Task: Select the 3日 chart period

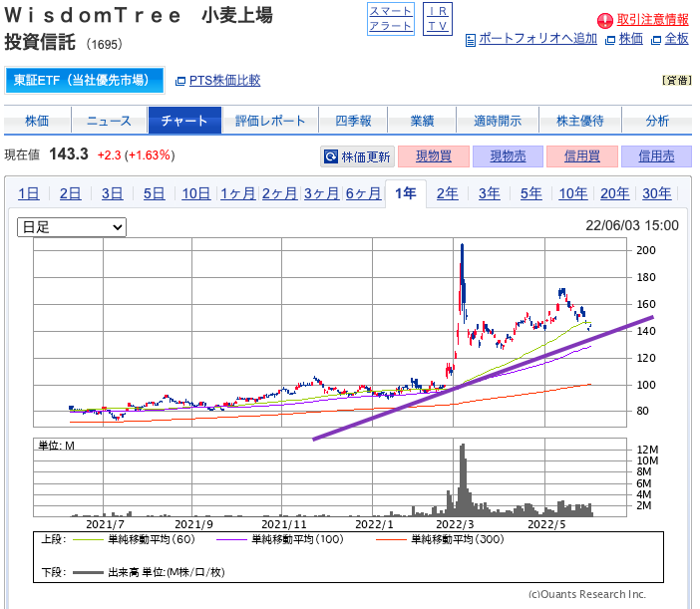Action: (x=112, y=193)
